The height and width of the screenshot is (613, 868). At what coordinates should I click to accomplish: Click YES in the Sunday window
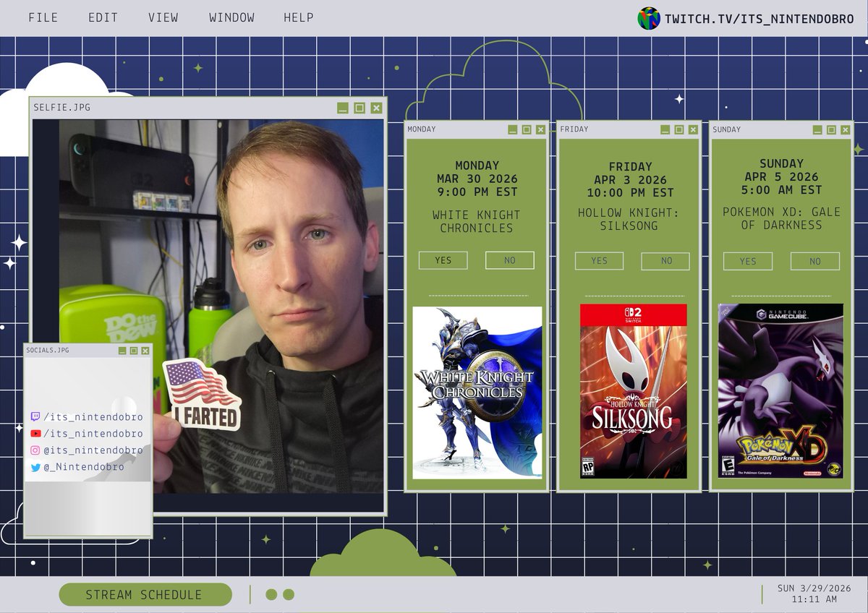(748, 261)
